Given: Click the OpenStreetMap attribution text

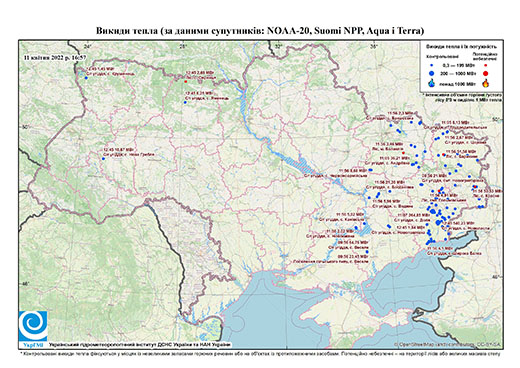Looking at the screenshot, I should pyautogui.click(x=448, y=344).
